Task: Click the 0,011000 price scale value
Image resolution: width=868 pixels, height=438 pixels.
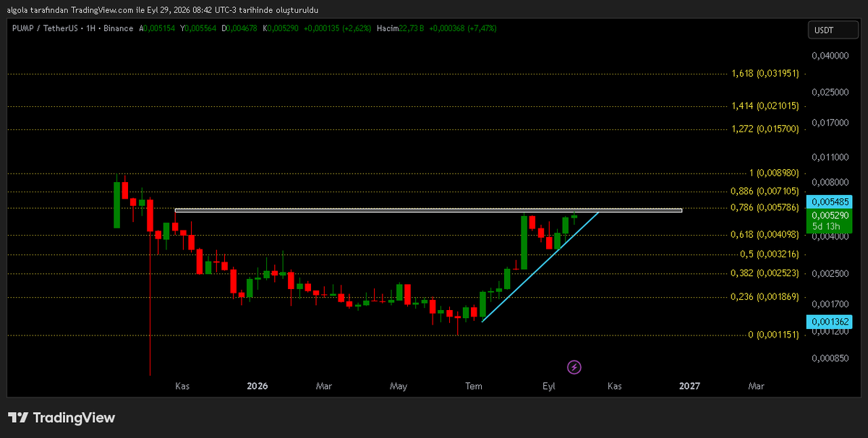Action: (829, 157)
